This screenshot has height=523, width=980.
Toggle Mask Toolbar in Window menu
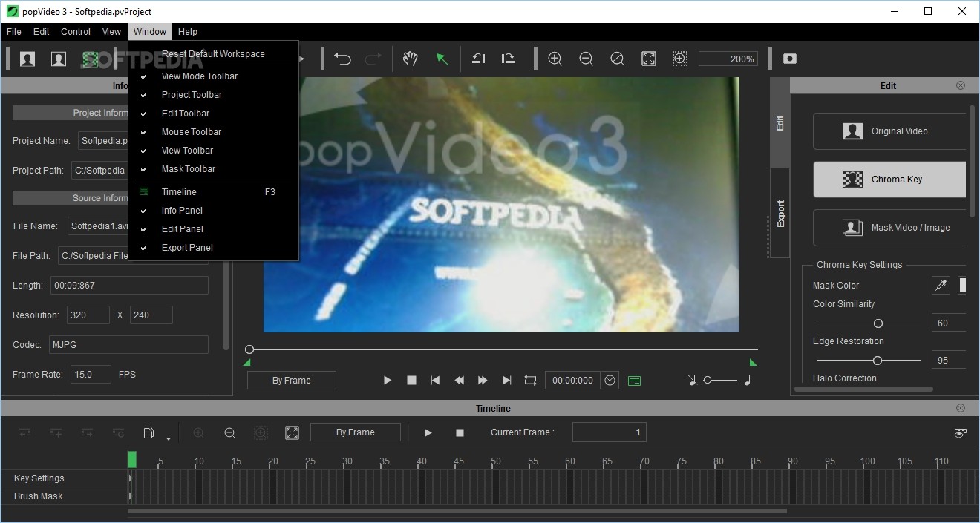click(x=213, y=169)
